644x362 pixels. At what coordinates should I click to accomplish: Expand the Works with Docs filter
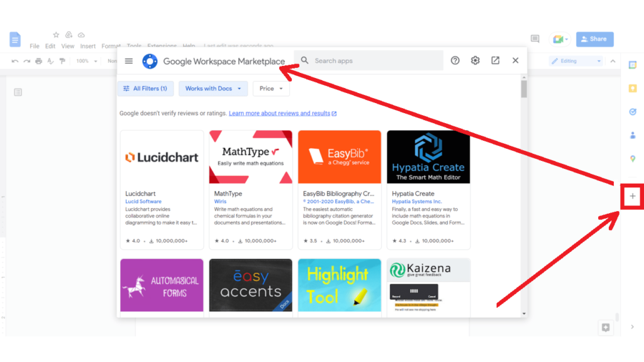click(213, 89)
